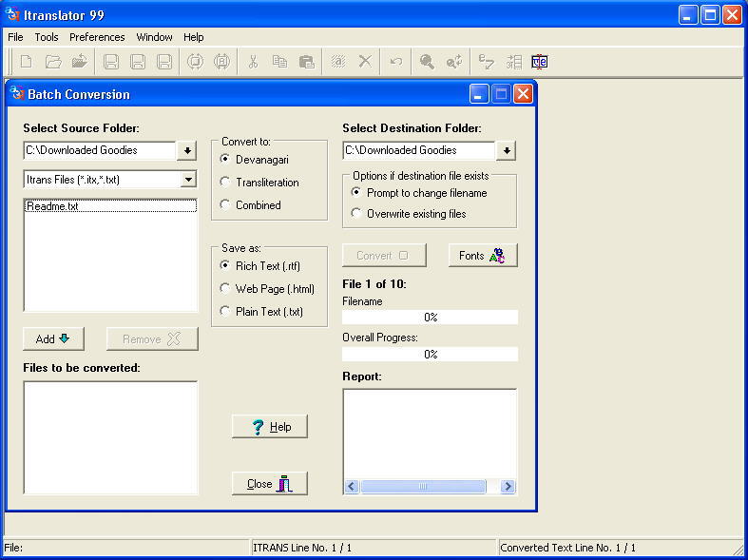Click inside the Report text area
Viewport: 748px width, 560px height.
tap(430, 434)
